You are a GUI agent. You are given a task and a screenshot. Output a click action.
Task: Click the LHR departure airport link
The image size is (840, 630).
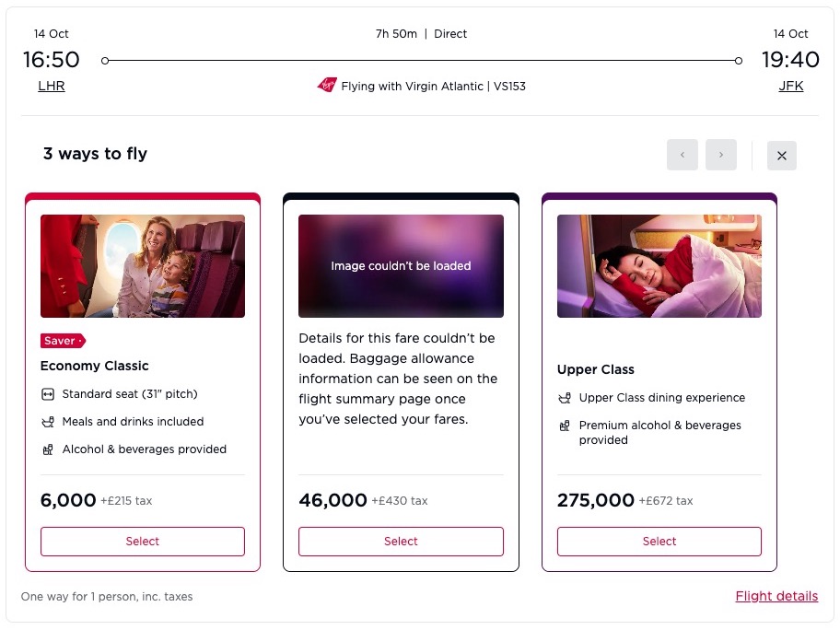point(52,86)
